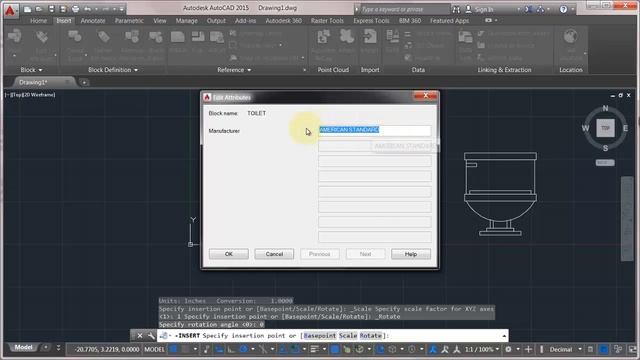Click the keyword search box
This screenshot has height=360, width=640.
tap(404, 9)
